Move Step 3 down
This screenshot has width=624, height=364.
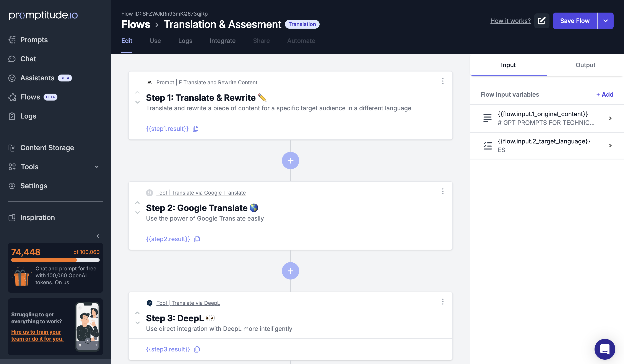137,323
